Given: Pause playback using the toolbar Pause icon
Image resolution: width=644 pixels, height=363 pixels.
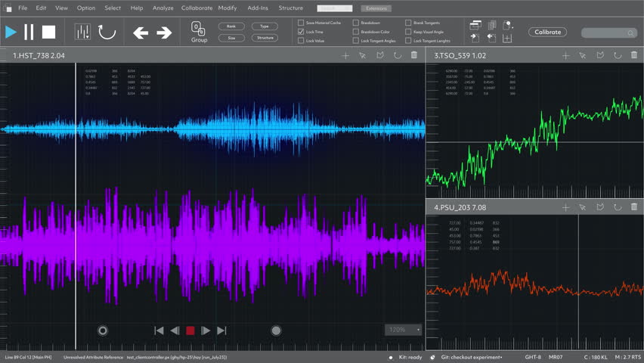Looking at the screenshot, I should [x=29, y=32].
